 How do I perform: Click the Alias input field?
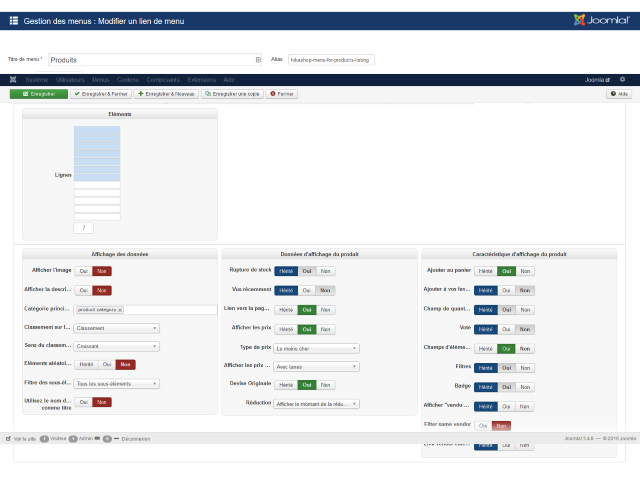coord(331,60)
